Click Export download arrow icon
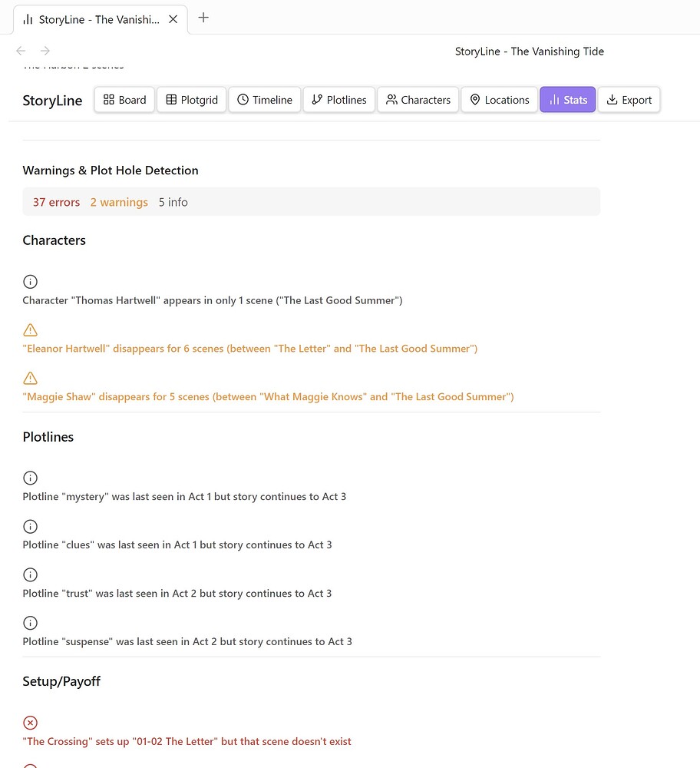Screen dimensions: 700x768 (x=612, y=99)
